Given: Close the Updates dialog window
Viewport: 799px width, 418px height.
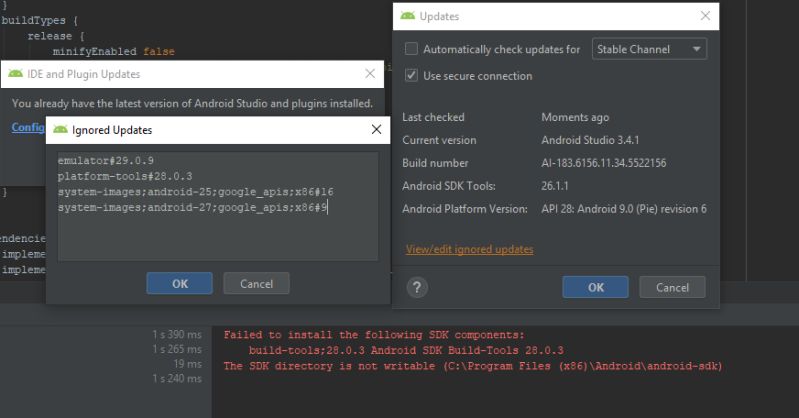Looking at the screenshot, I should (705, 16).
